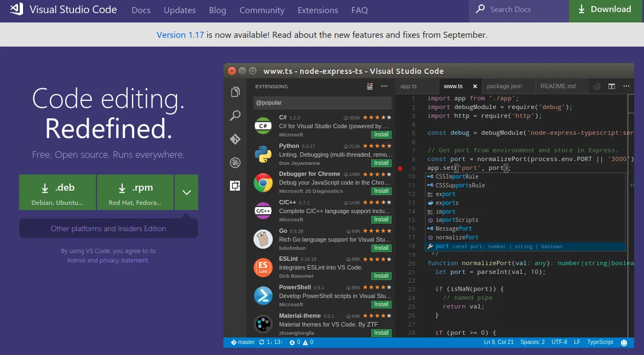The height and width of the screenshot is (355, 644).
Task: Click the smiley feedback icon in status bar
Action: point(624,342)
